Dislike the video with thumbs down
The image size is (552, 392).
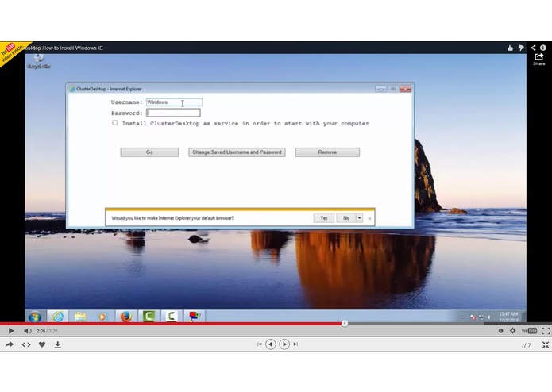(x=521, y=48)
